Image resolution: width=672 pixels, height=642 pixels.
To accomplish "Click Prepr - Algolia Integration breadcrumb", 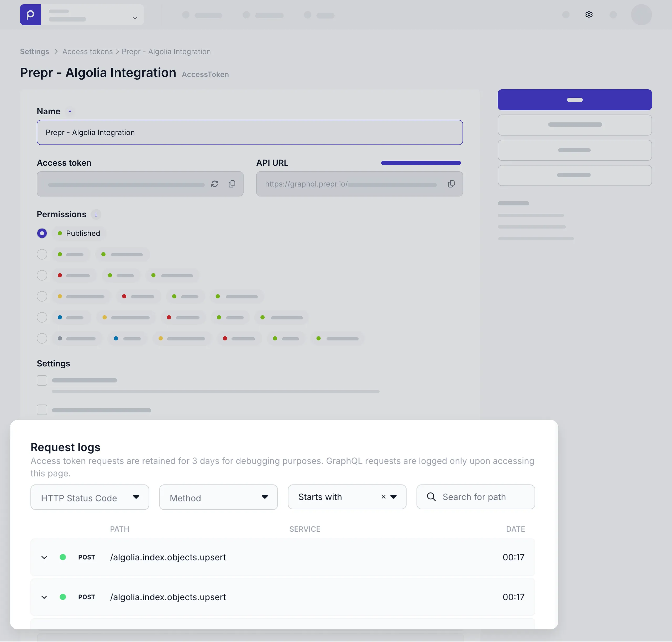I will tap(166, 51).
